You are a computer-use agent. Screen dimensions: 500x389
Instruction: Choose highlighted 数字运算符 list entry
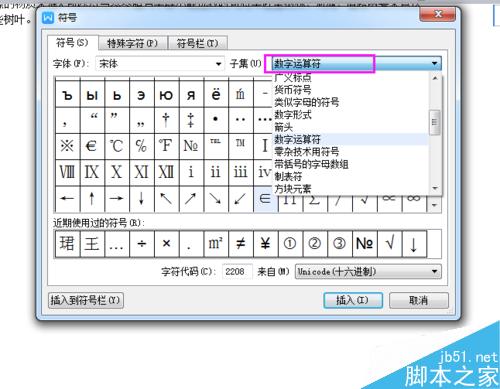(x=350, y=139)
